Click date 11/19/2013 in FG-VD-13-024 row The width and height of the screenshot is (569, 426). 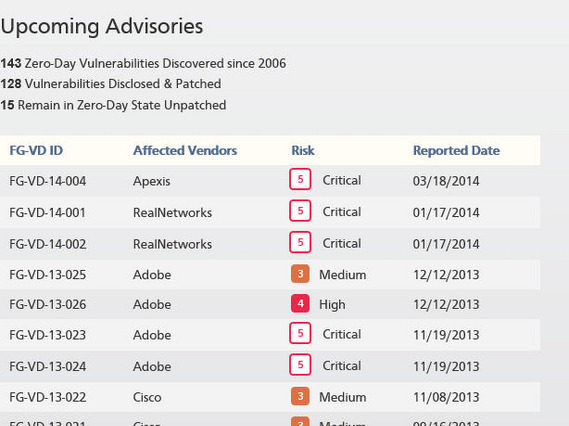tap(446, 366)
